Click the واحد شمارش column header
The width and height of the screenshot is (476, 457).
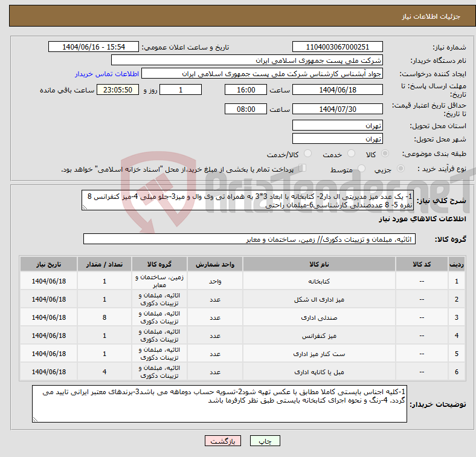pos(215,264)
